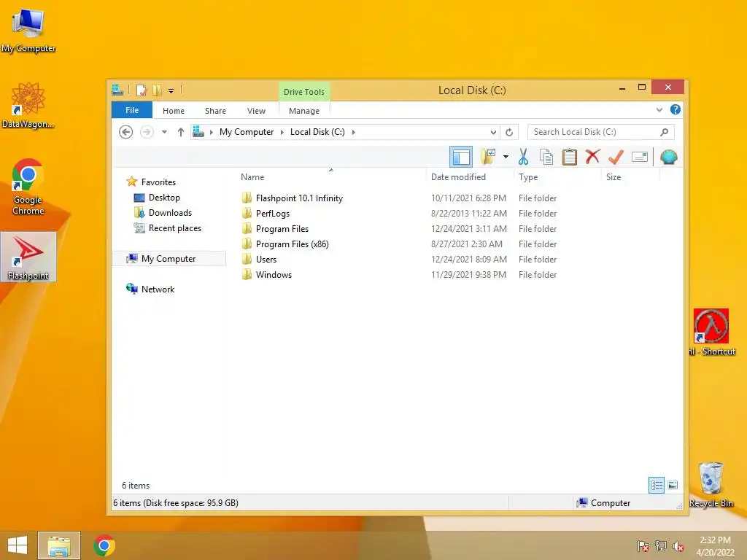Viewport: 747px width, 560px height.
Task: Click the orange checkmark Properties toolbar icon
Action: click(x=616, y=157)
